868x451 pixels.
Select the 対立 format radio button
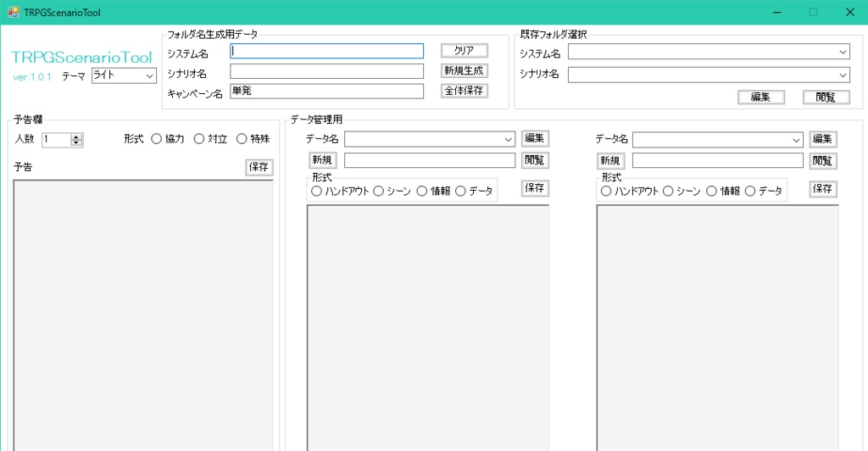coord(210,139)
